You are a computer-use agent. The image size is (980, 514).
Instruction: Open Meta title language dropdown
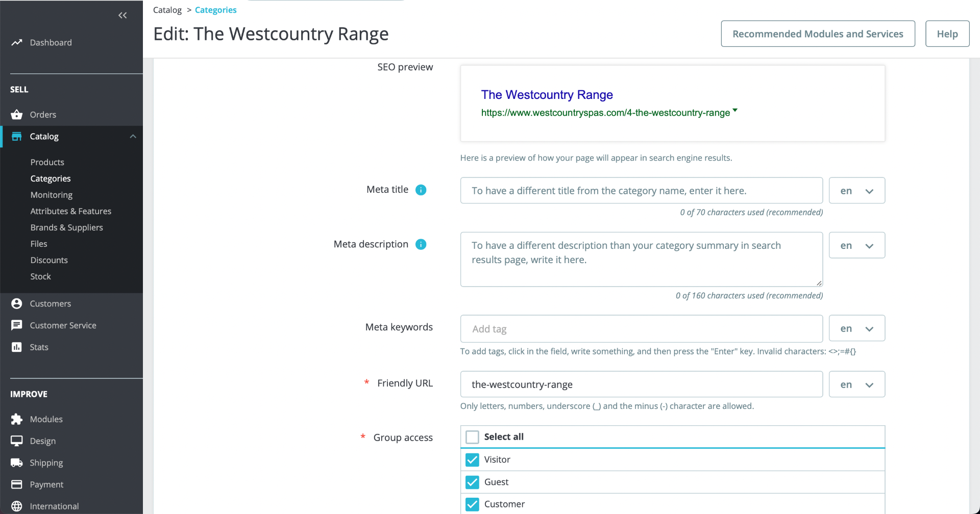click(x=856, y=191)
